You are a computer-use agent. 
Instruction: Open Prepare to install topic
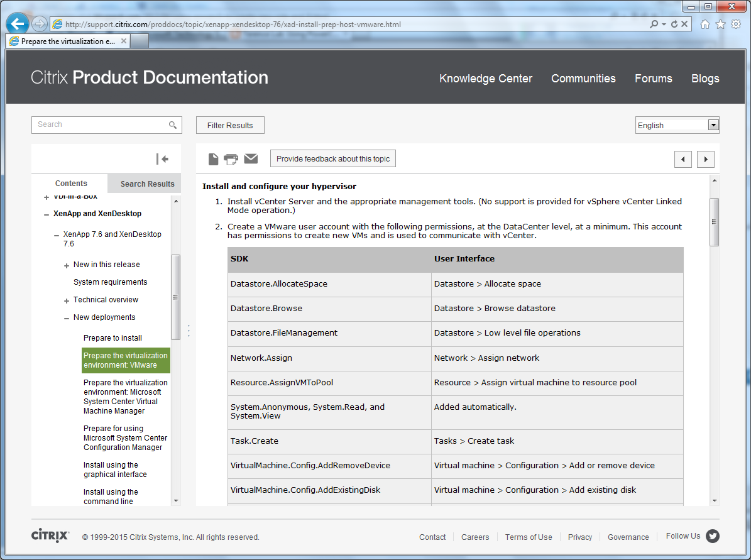(112, 338)
